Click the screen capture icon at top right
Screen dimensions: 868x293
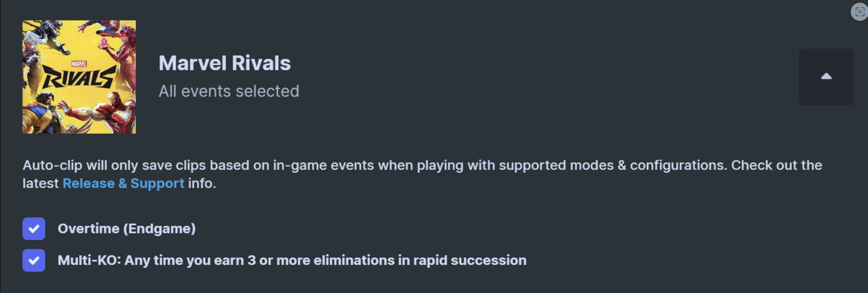tap(859, 12)
